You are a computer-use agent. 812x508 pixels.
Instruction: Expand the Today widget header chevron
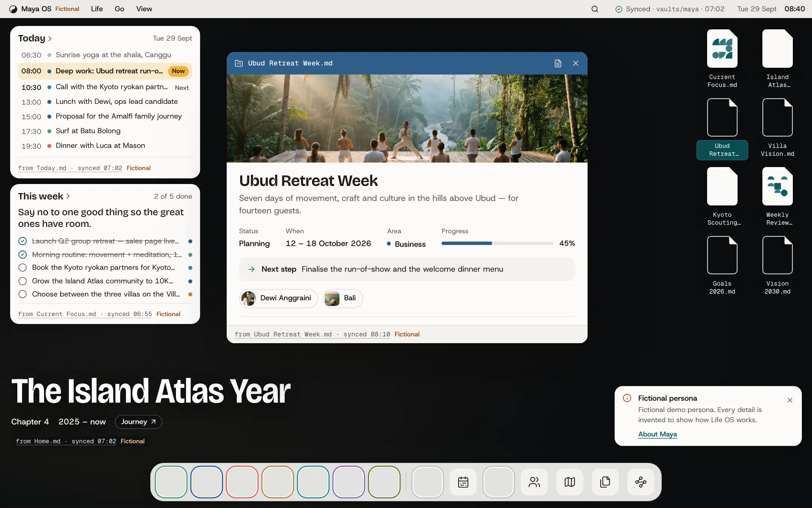(50, 39)
